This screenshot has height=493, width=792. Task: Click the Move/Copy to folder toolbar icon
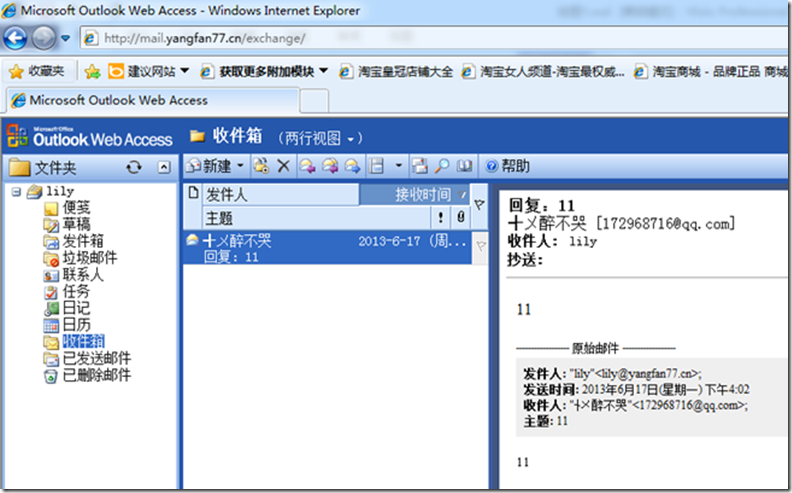(x=261, y=166)
